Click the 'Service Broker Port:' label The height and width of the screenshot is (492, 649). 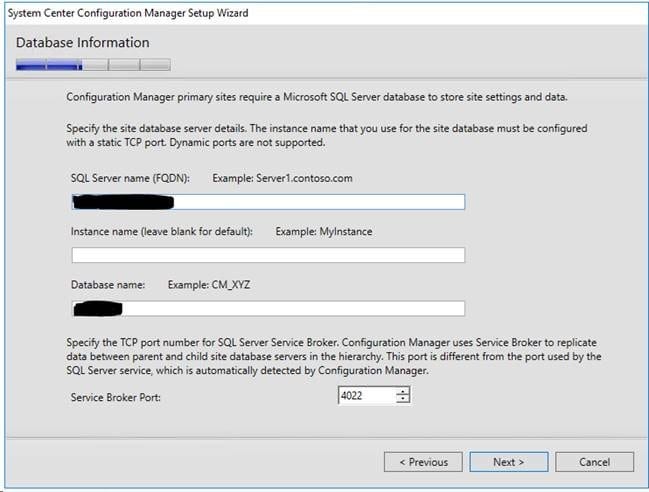(x=115, y=397)
